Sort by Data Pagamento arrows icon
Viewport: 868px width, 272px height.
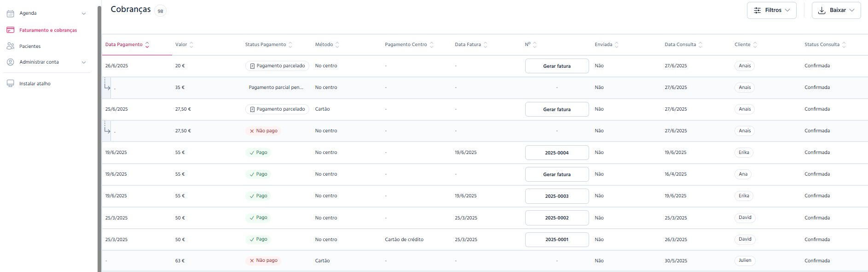[147, 45]
